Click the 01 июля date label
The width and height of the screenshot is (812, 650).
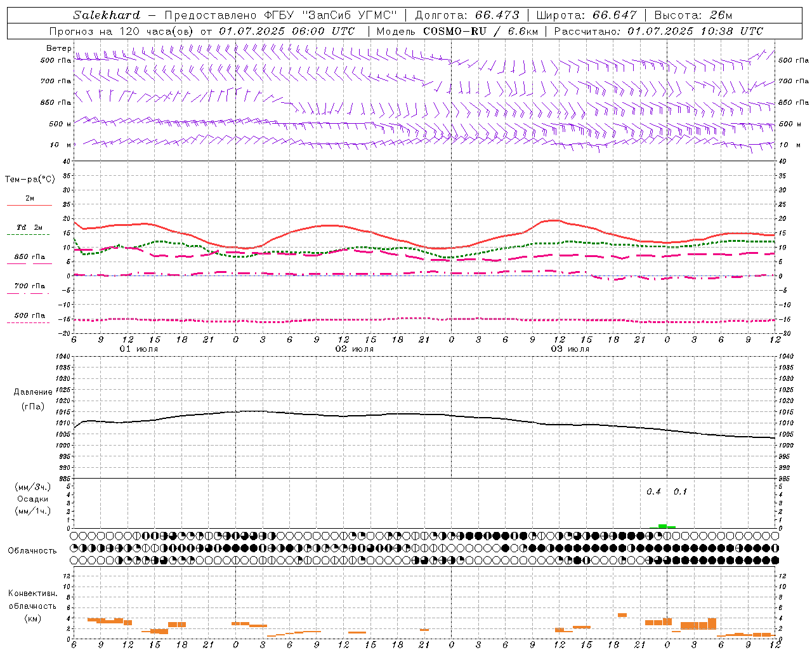(x=139, y=349)
